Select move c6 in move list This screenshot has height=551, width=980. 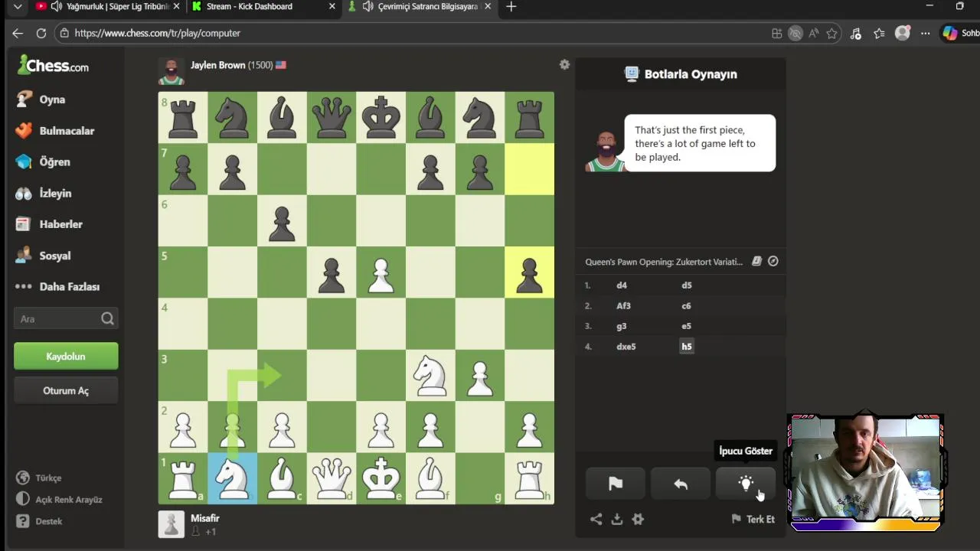click(x=686, y=305)
